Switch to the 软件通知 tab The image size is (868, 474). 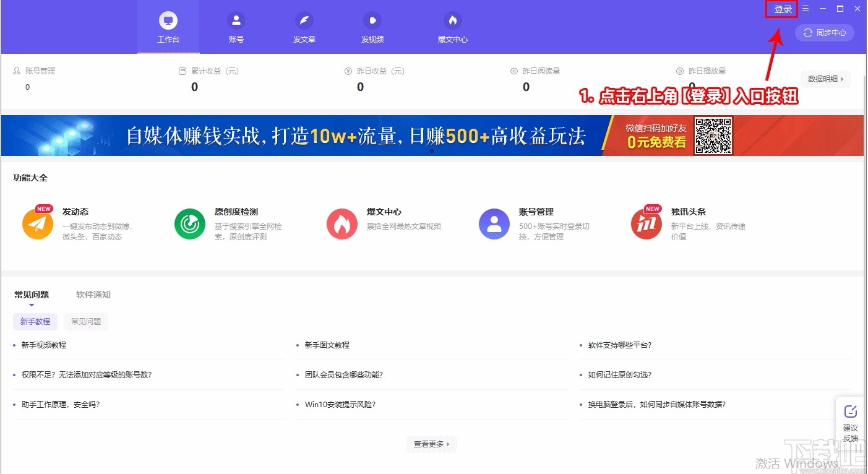92,295
